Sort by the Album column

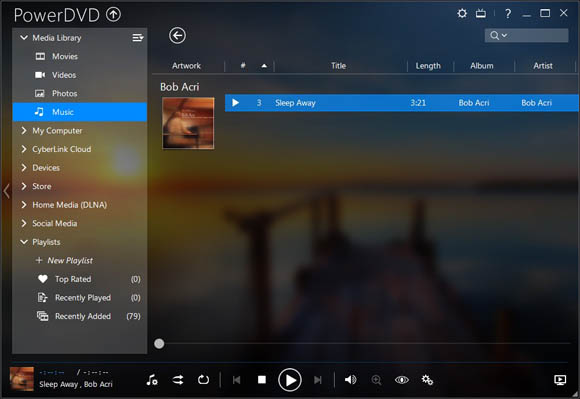pos(482,65)
